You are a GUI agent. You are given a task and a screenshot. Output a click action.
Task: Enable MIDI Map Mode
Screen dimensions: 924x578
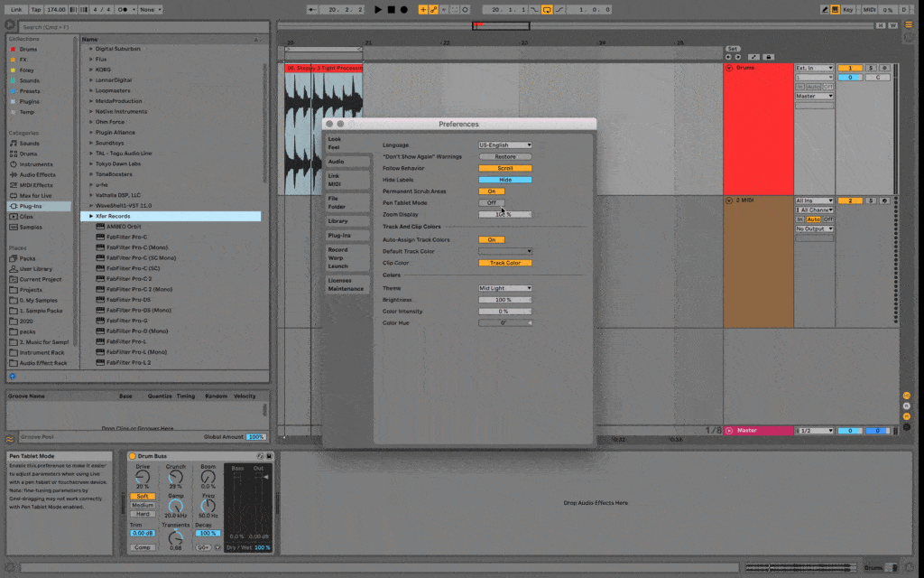[869, 9]
